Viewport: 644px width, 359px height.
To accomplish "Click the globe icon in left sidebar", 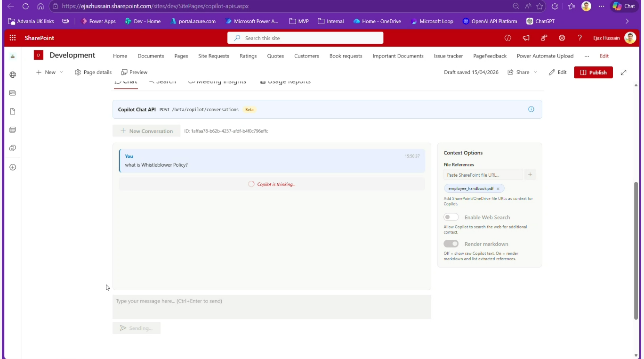I will pyautogui.click(x=13, y=74).
